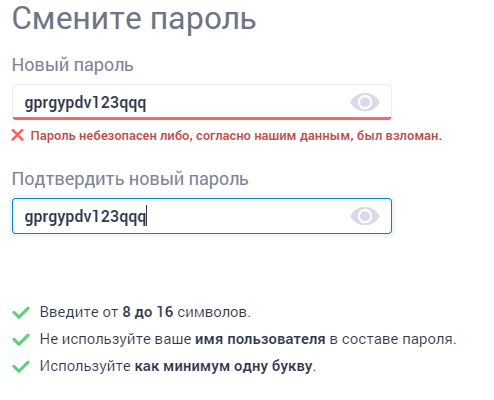Select the Пароль небезопасен error message
The image size is (494, 400).
point(236,136)
